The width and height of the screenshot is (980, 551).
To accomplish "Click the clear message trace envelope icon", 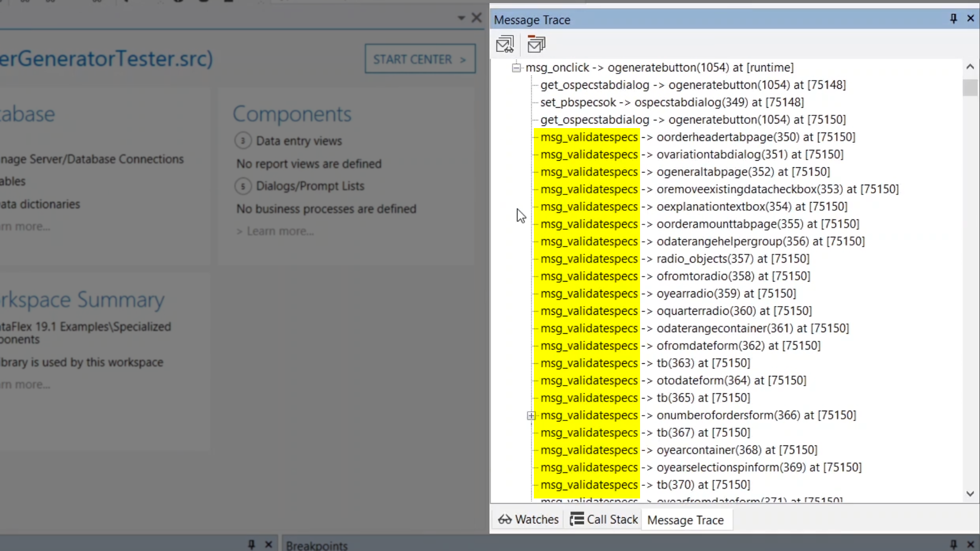I will coord(536,44).
